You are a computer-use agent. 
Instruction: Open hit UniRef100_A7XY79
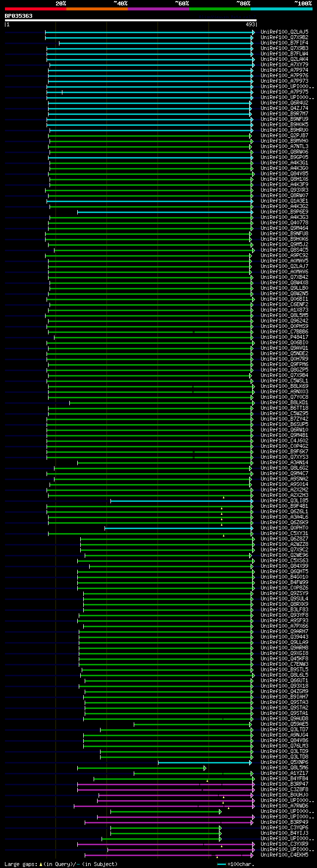click(x=284, y=64)
